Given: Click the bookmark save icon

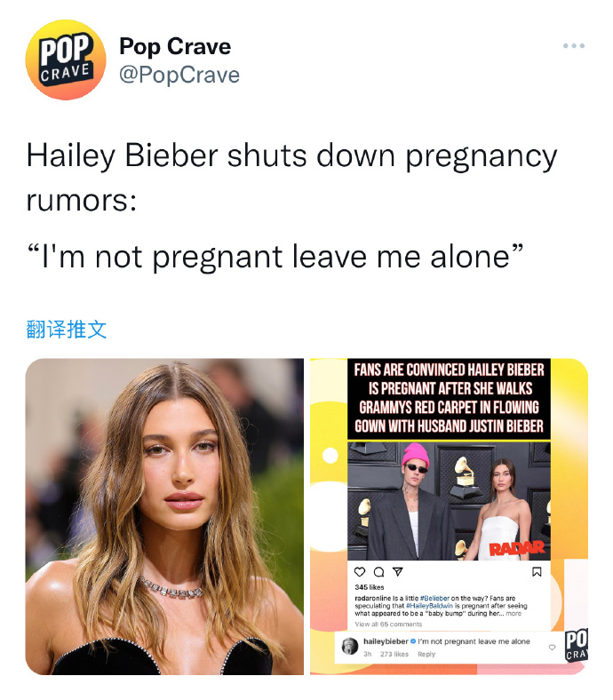Looking at the screenshot, I should click(x=537, y=572).
